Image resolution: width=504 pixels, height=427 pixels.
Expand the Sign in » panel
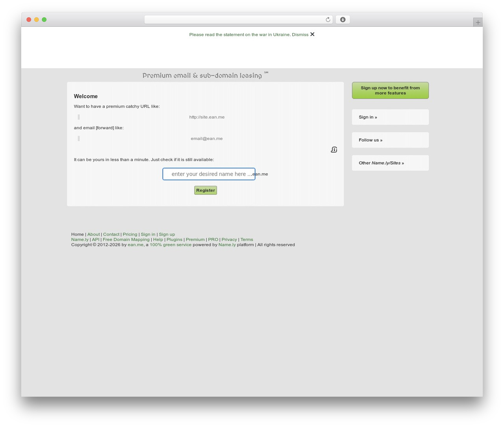click(390, 117)
